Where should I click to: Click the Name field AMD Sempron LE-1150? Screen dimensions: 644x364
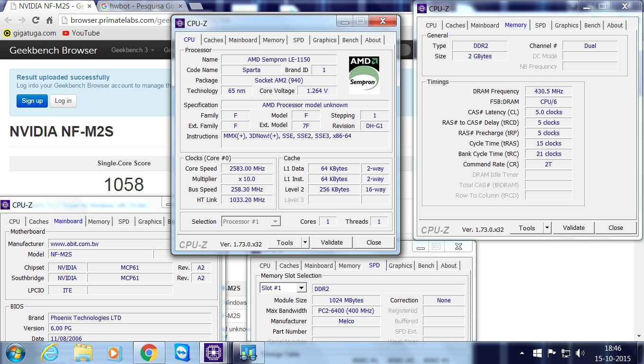pos(278,60)
